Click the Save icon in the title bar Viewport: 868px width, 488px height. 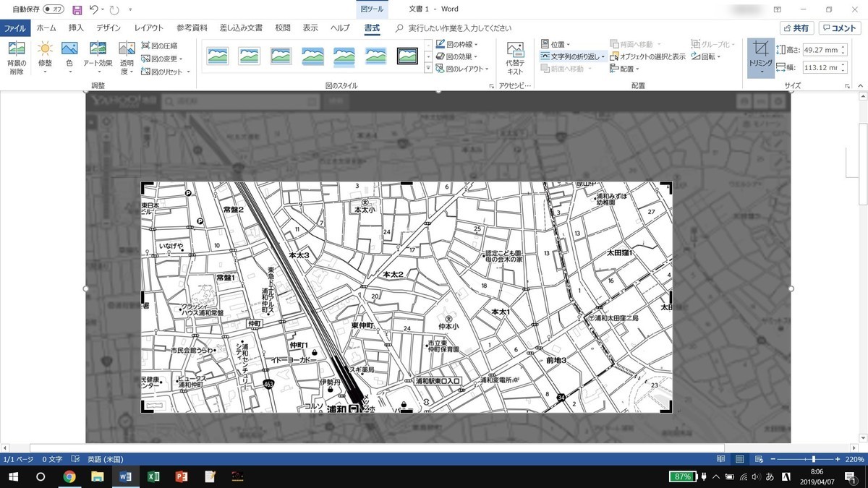tap(77, 10)
